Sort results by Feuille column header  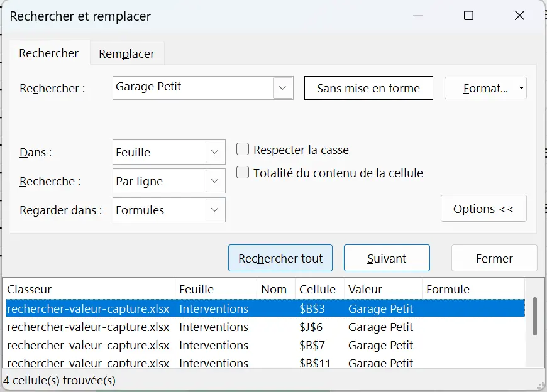click(x=216, y=289)
